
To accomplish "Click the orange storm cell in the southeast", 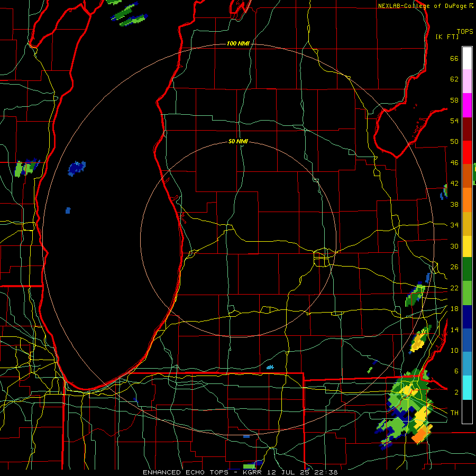I will [422, 434].
